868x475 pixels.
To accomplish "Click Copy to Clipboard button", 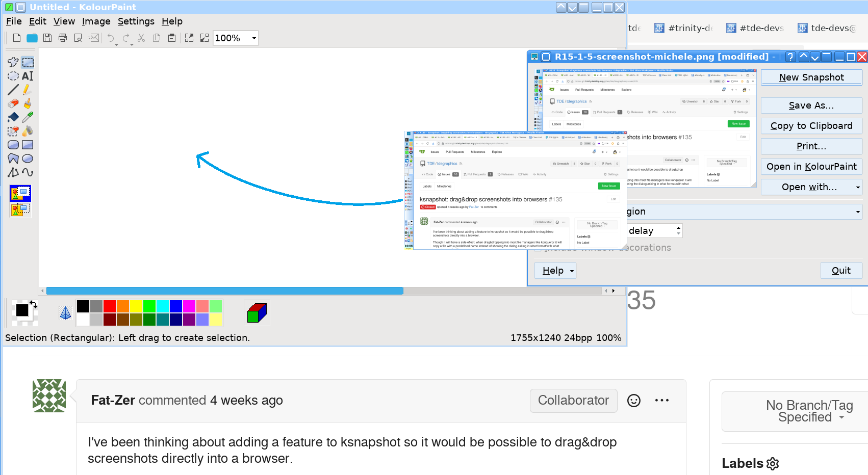I will [x=811, y=126].
